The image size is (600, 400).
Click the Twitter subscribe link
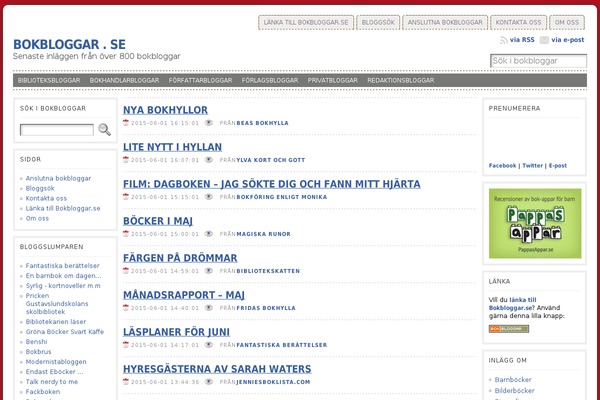(532, 165)
